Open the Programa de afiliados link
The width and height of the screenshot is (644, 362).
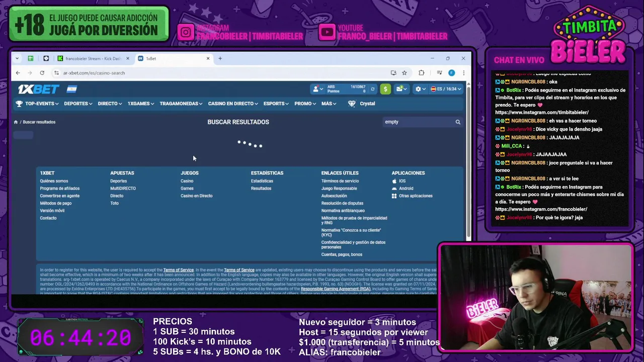pos(60,189)
